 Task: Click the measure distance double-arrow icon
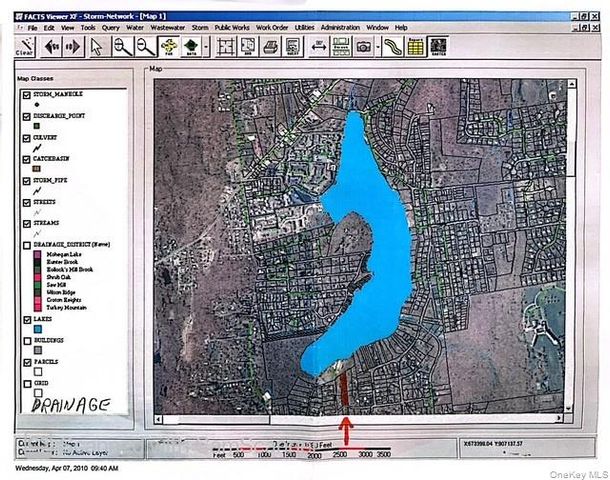tap(317, 46)
